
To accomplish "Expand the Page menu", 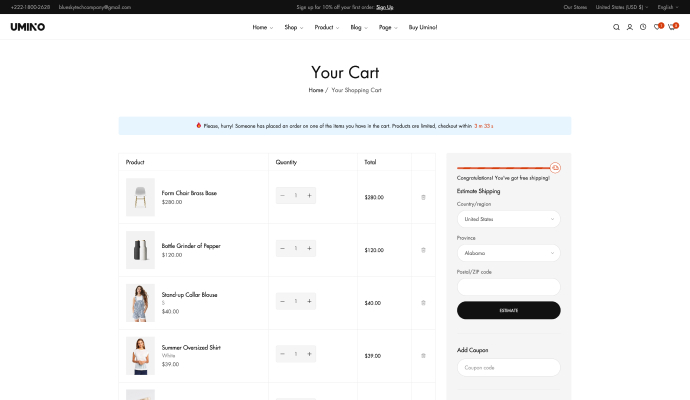I will click(x=388, y=27).
